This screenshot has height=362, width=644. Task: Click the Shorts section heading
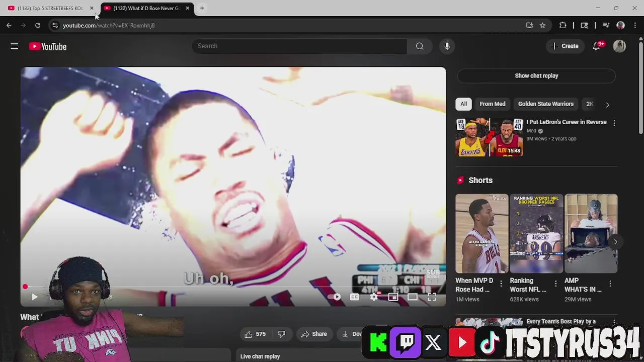tap(480, 180)
